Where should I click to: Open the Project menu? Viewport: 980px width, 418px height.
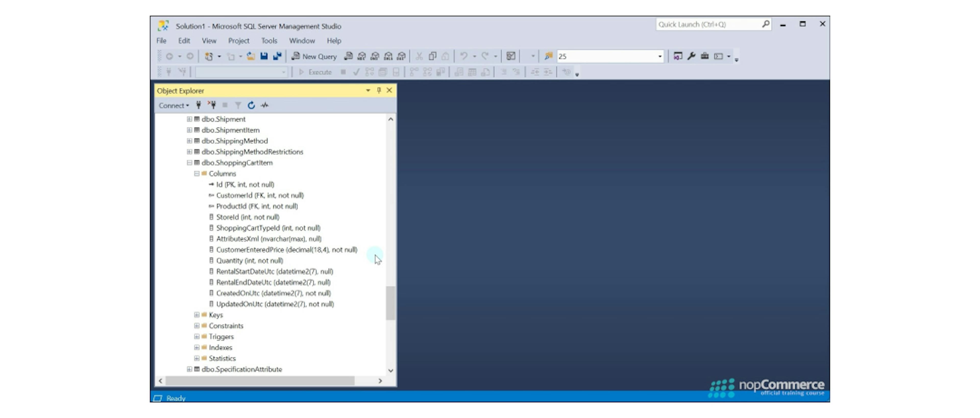pos(239,41)
